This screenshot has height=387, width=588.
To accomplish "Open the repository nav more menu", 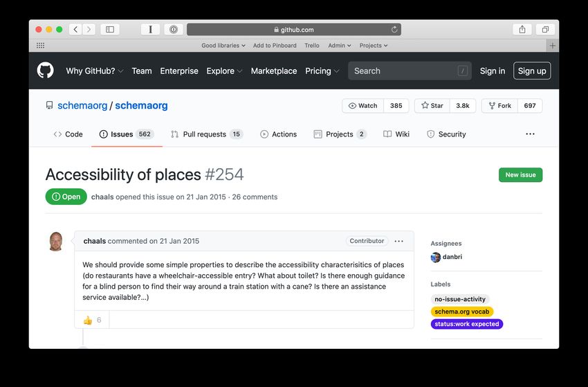I will [x=531, y=134].
